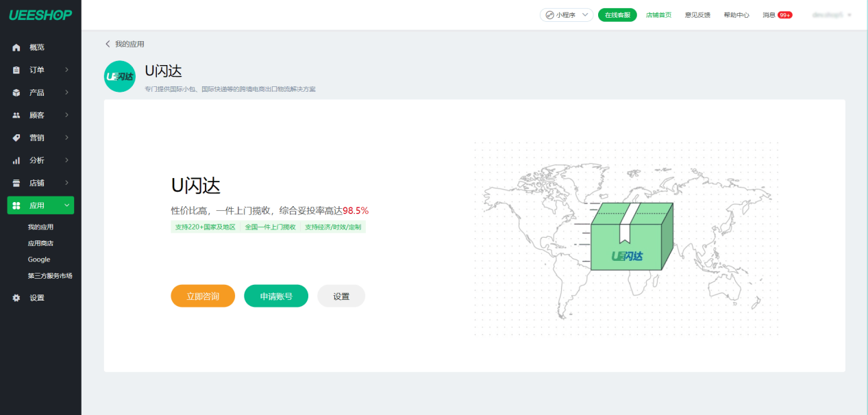Open Google submenu item
The image size is (868, 415).
click(39, 260)
